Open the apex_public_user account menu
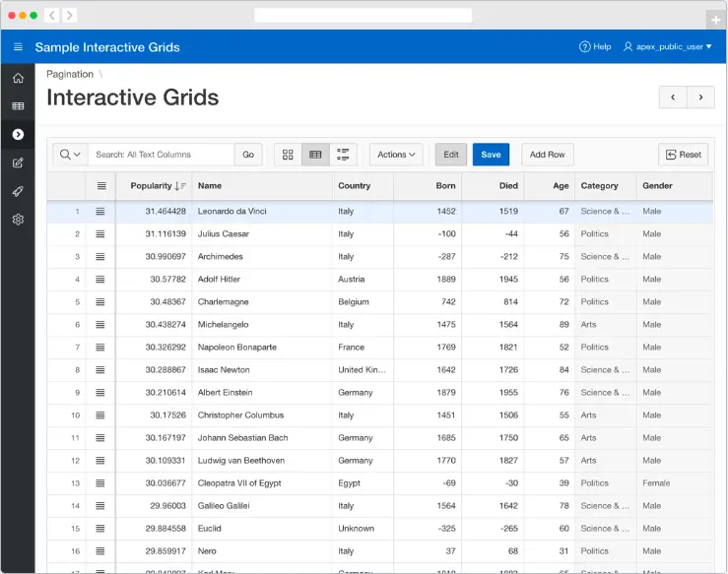 coord(667,47)
